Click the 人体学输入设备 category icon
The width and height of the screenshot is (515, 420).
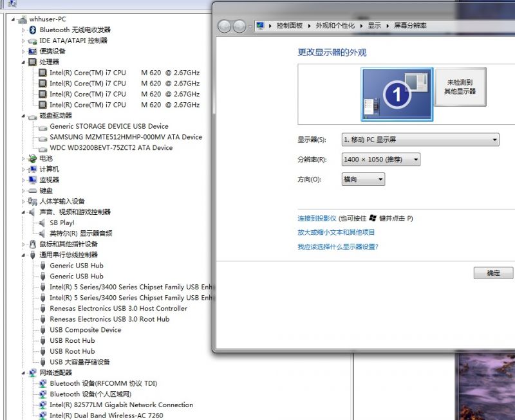(33, 201)
